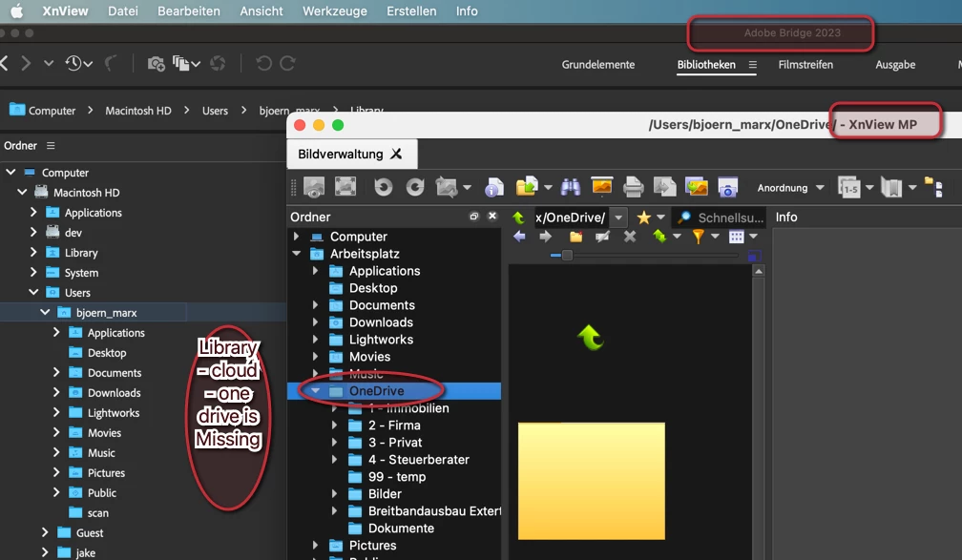This screenshot has height=560, width=962.
Task: Collapse the Arbeitsplatz node in XnView
Action: (x=296, y=254)
